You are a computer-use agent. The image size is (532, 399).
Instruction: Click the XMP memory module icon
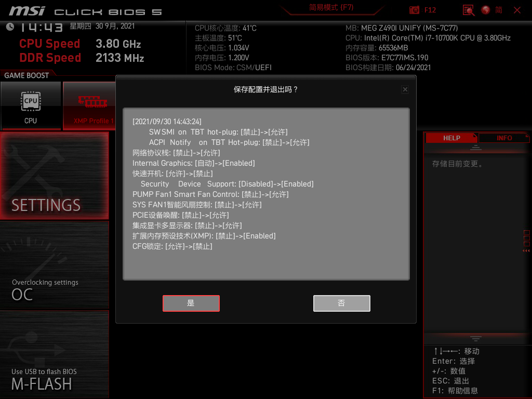tap(92, 101)
